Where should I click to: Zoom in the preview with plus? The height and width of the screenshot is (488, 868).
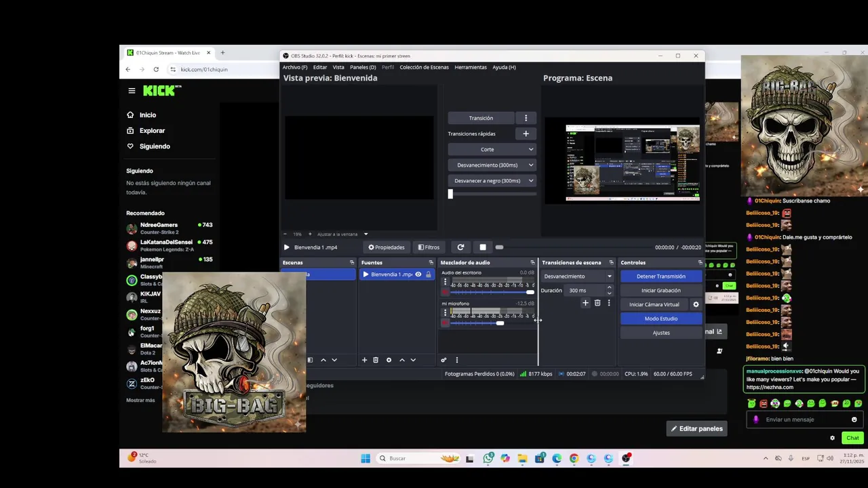[x=310, y=234]
